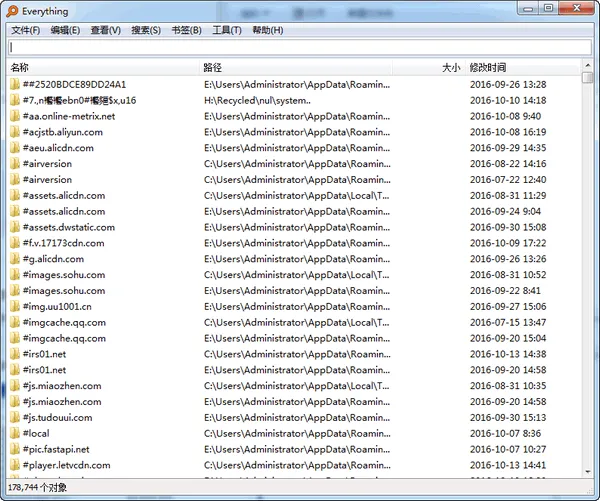The width and height of the screenshot is (600, 501).
Task: Click the date 2016-10-13 14:41
Action: 508,465
